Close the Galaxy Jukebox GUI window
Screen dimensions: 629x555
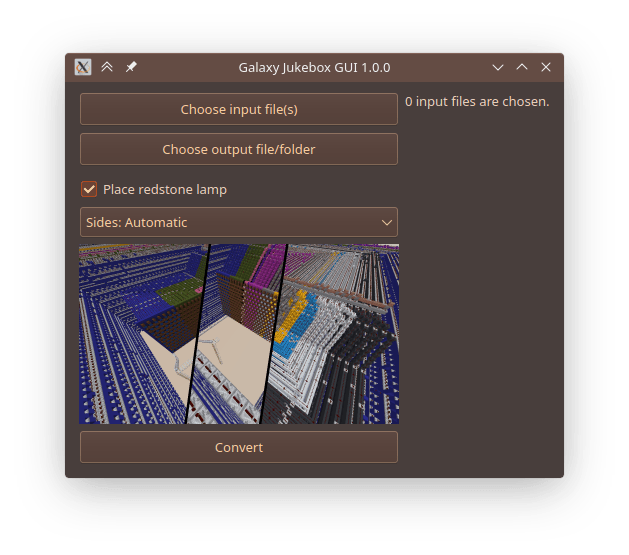point(546,67)
